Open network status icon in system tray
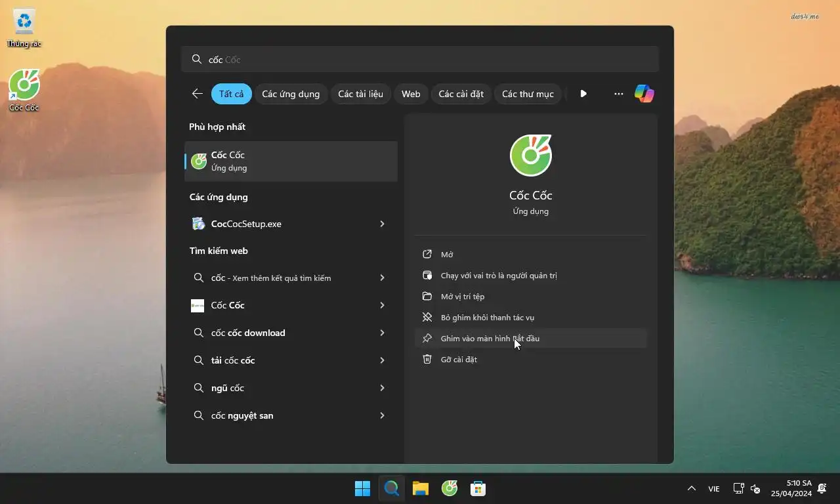Image resolution: width=840 pixels, height=504 pixels. click(738, 488)
